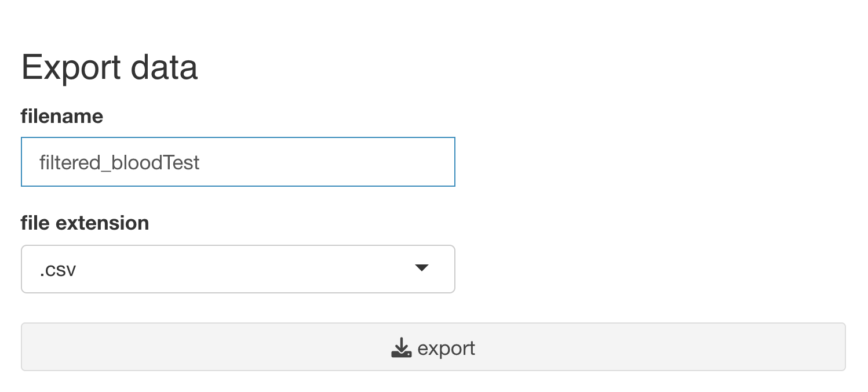Expand the .csv combo box
The image size is (868, 392).
tap(238, 269)
